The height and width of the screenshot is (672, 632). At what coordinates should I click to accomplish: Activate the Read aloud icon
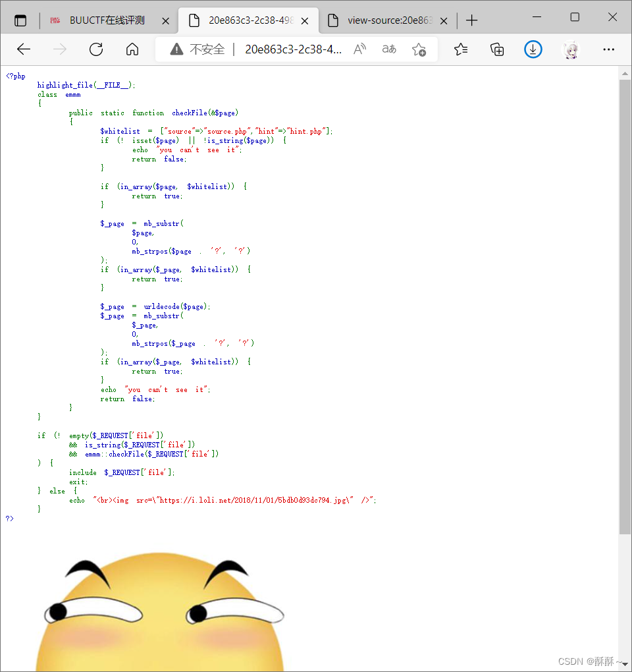[x=359, y=49]
